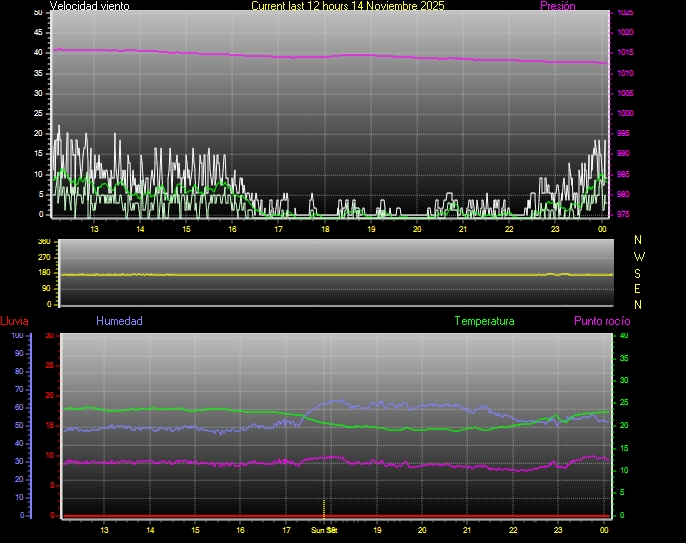Click hour 13 on the wind chart axis

tap(95, 229)
